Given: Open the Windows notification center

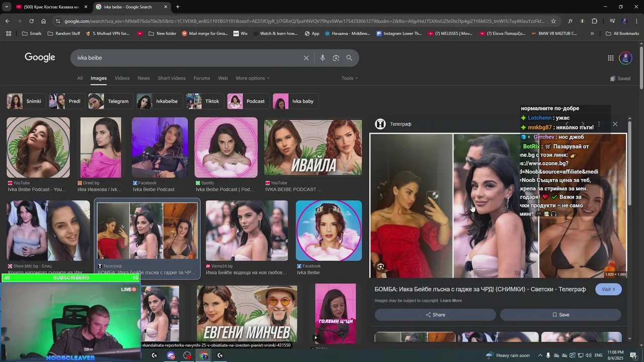Looking at the screenshot, I should (633, 355).
